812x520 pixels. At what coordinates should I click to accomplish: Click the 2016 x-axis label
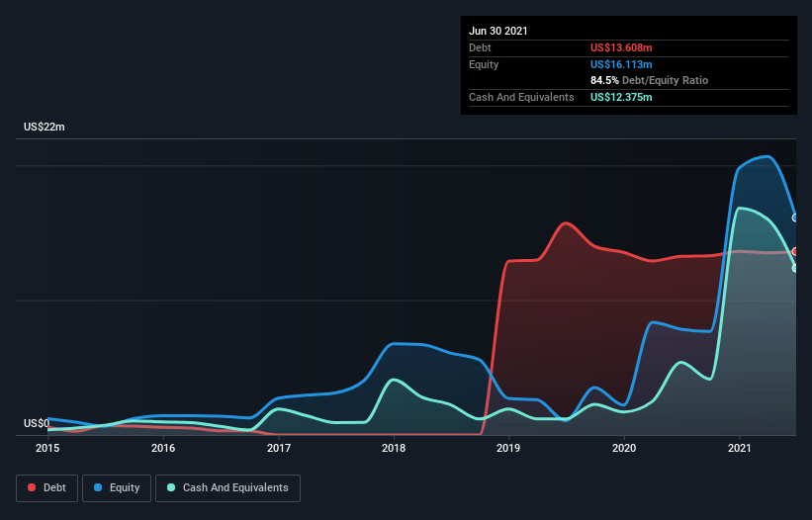pyautogui.click(x=163, y=448)
